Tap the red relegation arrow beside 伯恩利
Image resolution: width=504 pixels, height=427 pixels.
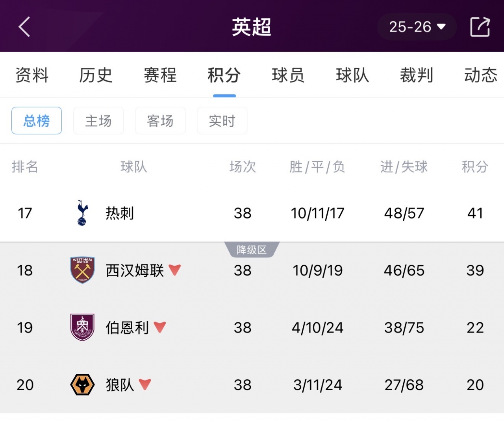point(160,327)
